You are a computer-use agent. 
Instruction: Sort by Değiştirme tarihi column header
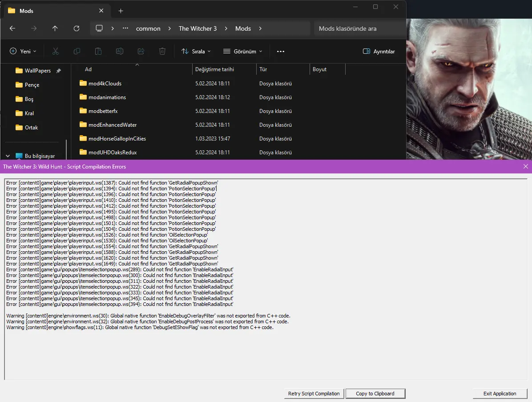point(224,69)
